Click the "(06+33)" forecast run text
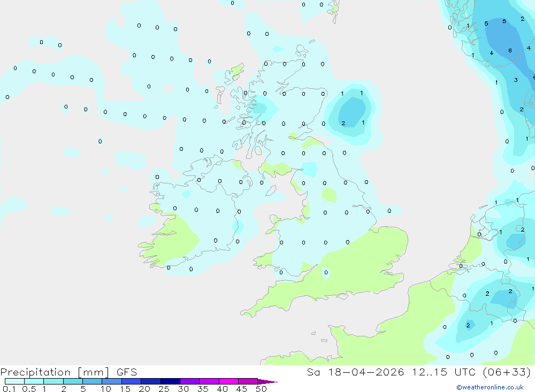This screenshot has height=392, width=535. pos(507,372)
